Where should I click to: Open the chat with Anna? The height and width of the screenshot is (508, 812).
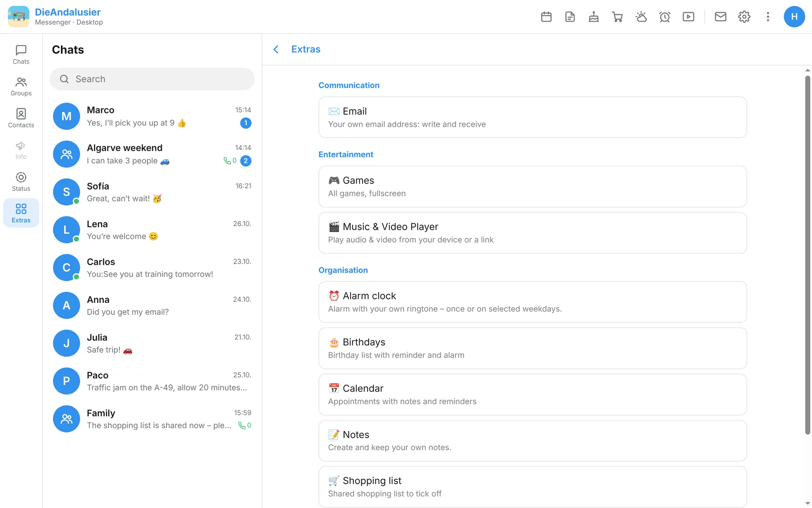coord(152,306)
